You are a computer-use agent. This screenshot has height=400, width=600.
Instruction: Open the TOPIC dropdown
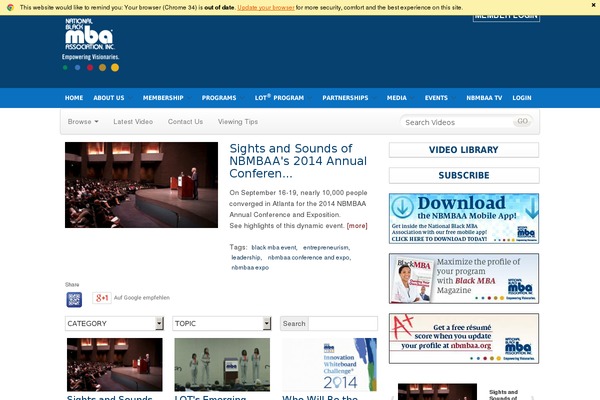click(222, 323)
